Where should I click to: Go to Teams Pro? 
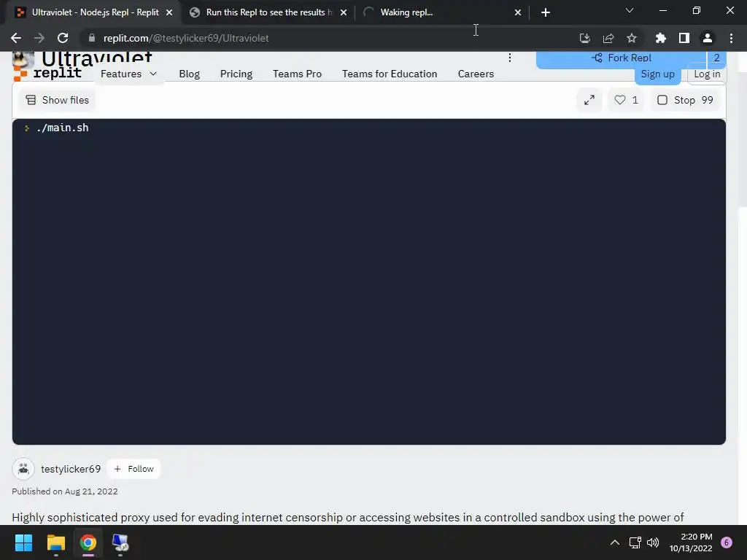[x=298, y=74]
